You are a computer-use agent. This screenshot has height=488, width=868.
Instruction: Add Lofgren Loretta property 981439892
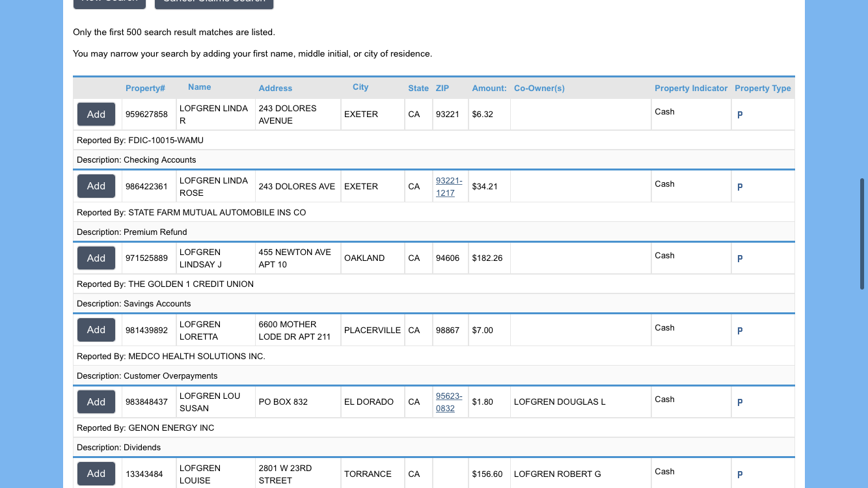pyautogui.click(x=96, y=330)
